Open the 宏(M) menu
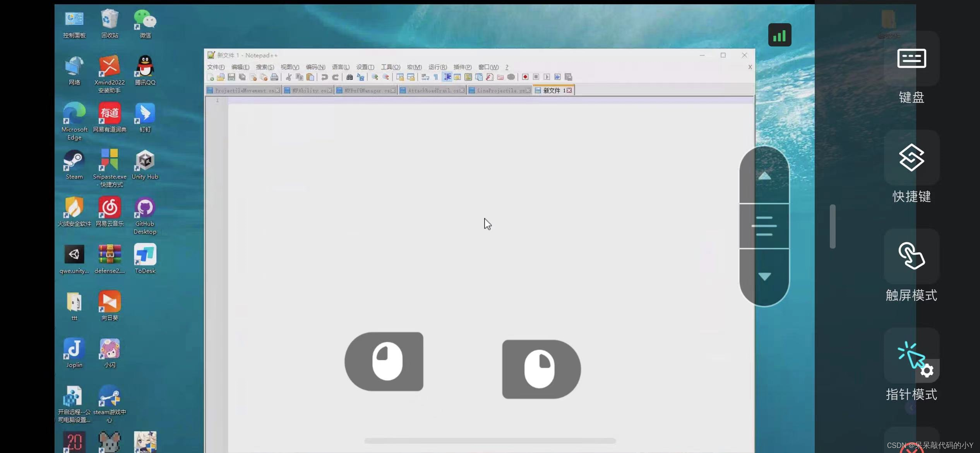 (x=414, y=67)
